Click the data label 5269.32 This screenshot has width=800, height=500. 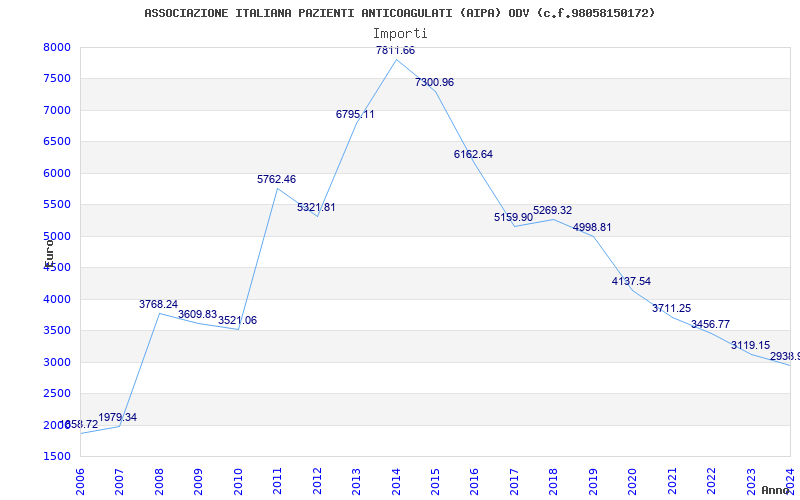click(553, 211)
